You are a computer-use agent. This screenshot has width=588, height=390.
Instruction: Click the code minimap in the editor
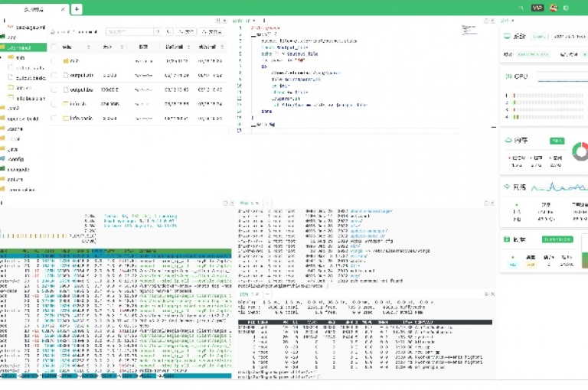coord(469,30)
